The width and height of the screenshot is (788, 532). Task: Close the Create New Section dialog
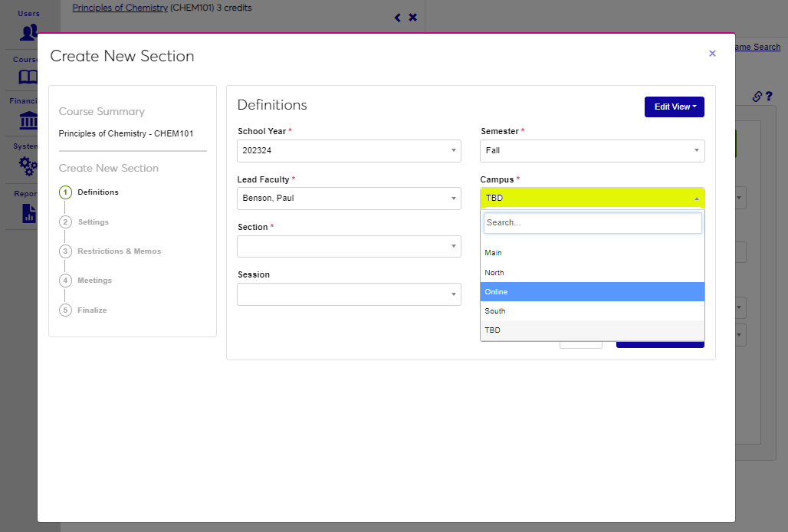click(x=712, y=54)
